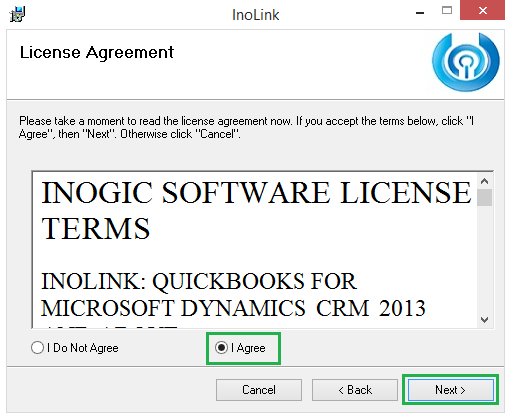Maximize the InoLink setup window

(x=447, y=11)
